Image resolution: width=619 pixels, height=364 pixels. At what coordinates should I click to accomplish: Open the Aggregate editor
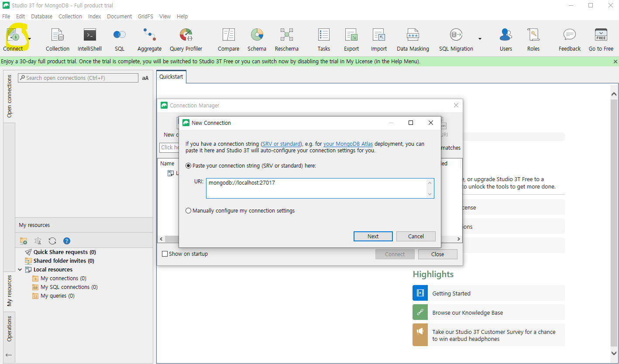click(149, 40)
